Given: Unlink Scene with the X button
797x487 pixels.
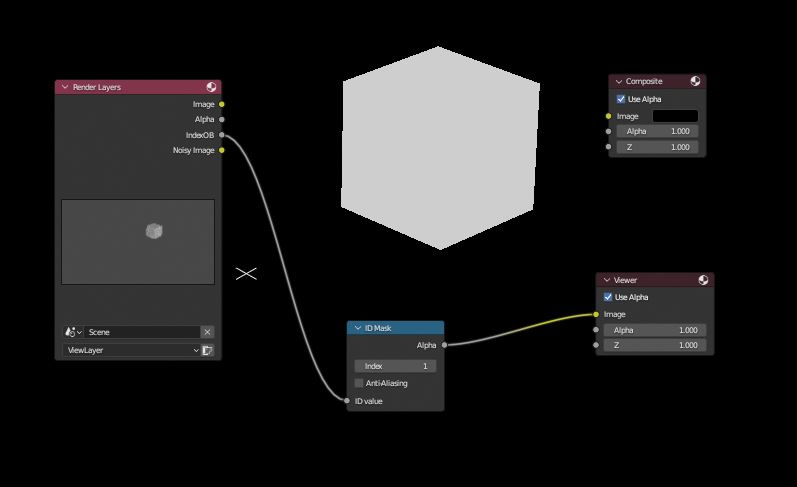Looking at the screenshot, I should pos(207,332).
